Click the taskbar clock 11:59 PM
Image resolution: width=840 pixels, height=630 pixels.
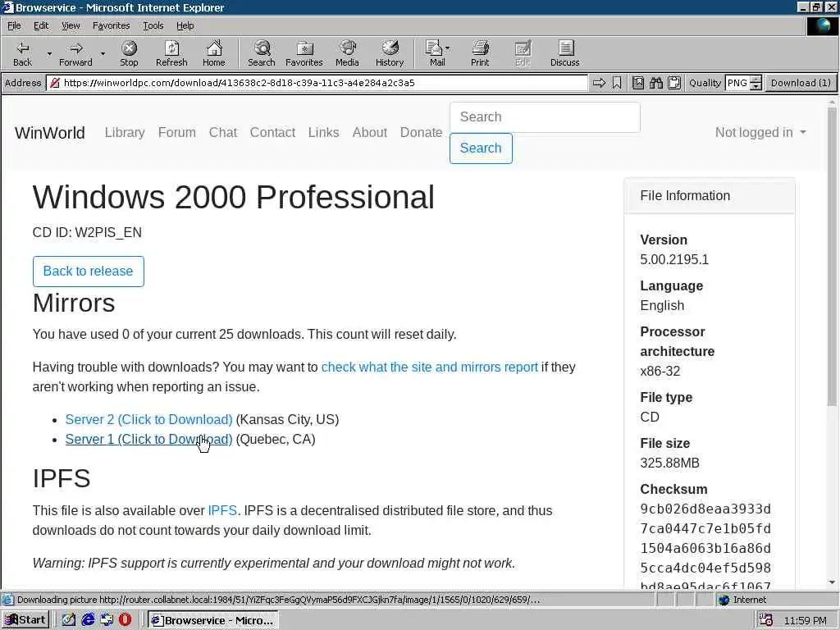pyautogui.click(x=806, y=620)
